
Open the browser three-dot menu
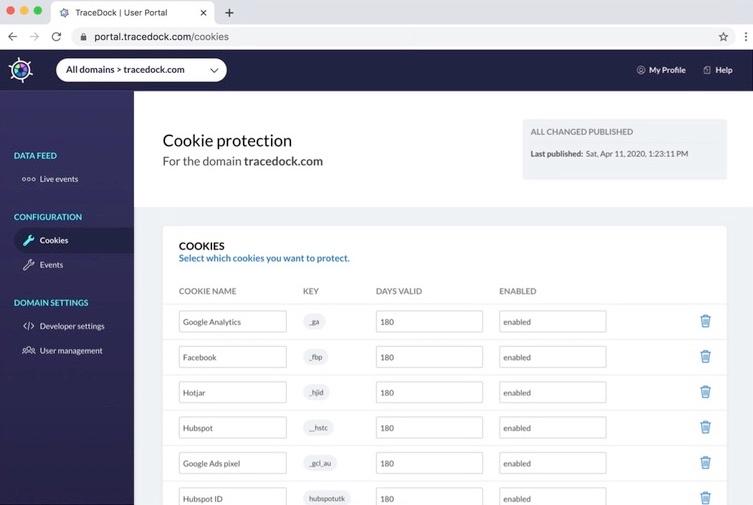[745, 36]
